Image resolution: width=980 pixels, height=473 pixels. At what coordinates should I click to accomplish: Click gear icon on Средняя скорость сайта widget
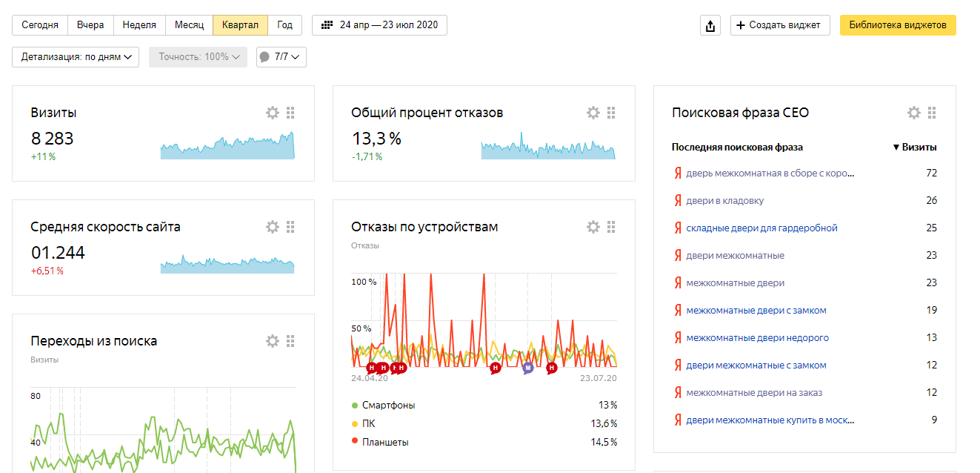[x=273, y=227]
